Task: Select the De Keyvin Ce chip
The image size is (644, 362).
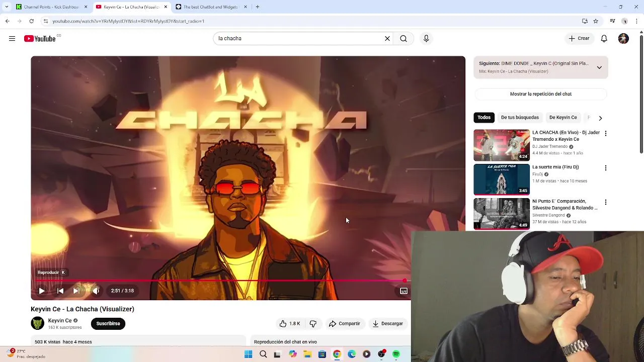Action: tap(563, 118)
